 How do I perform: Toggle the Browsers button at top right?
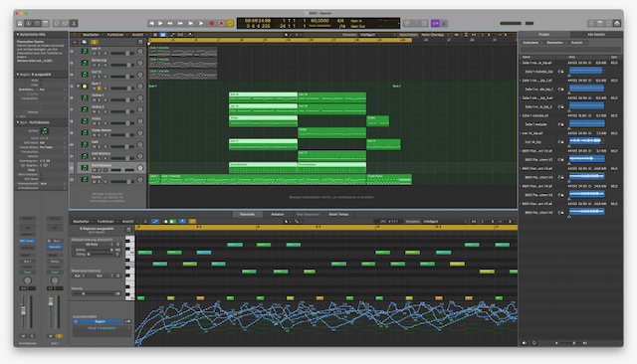click(617, 24)
